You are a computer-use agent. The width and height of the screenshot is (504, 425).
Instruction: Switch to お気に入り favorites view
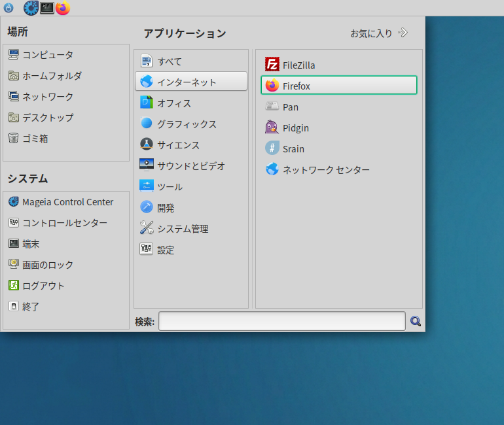tap(379, 33)
